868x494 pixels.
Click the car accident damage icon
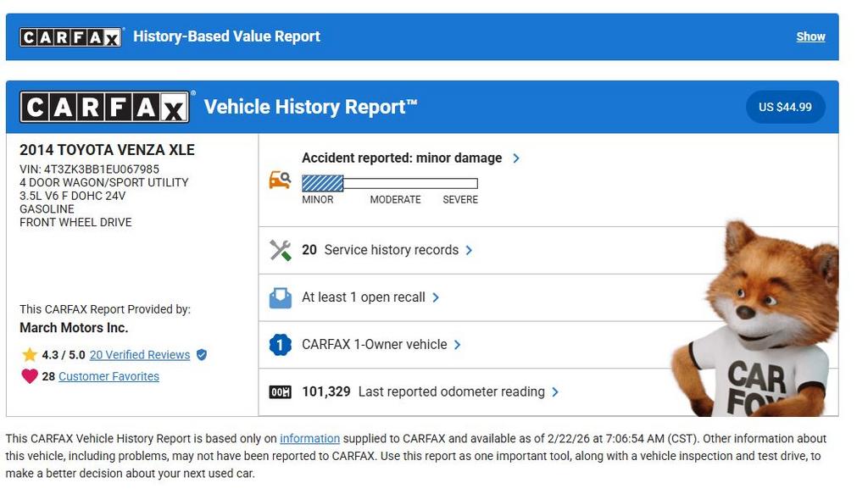(280, 180)
